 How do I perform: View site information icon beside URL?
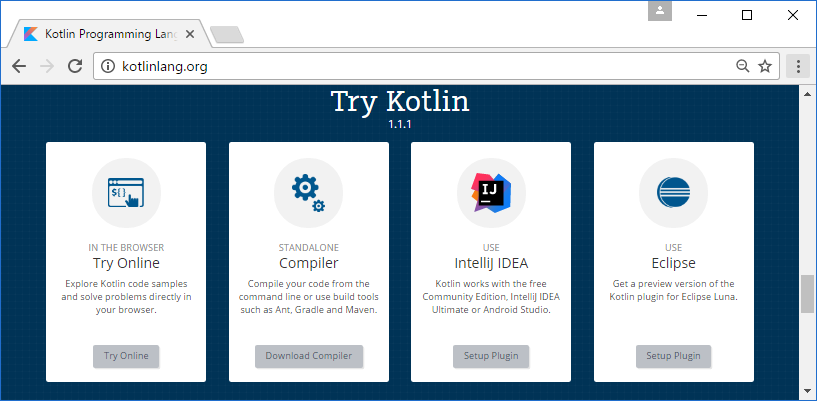coord(107,66)
